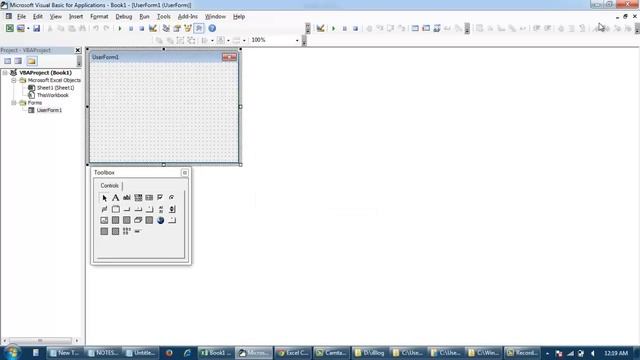This screenshot has height=360, width=640.
Task: Open the Align dropdown arrow on UserForm toolbar
Action: pos(212,40)
